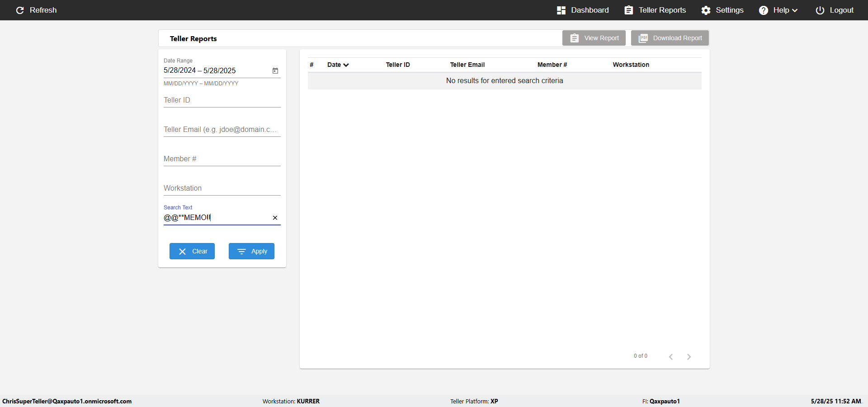Clear search text with the X icon
Viewport: 868px width, 407px height.
[275, 218]
